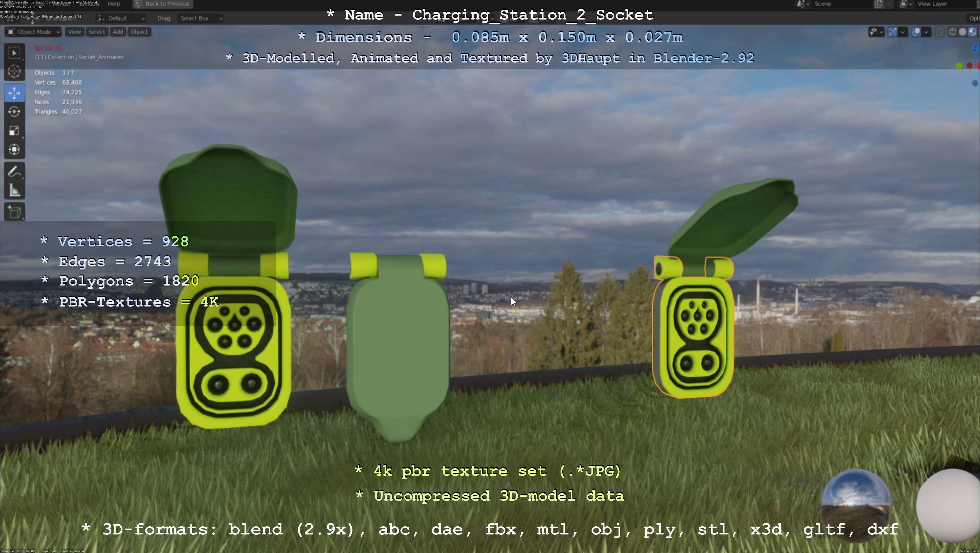Click the View Layer browse icon
The height and width of the screenshot is (553, 980).
[906, 4]
